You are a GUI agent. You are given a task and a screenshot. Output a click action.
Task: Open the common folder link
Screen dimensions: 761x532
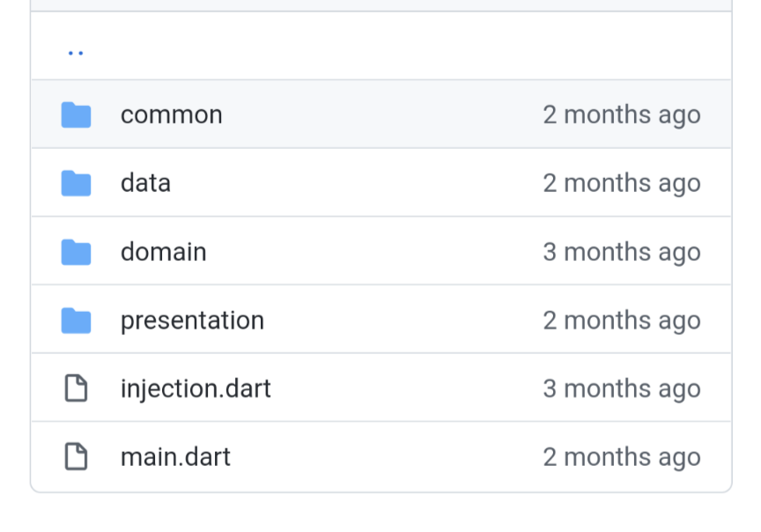point(171,115)
